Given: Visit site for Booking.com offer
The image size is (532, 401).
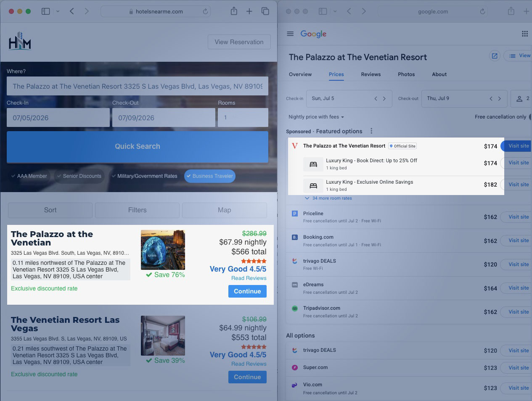Looking at the screenshot, I should pyautogui.click(x=516, y=240).
